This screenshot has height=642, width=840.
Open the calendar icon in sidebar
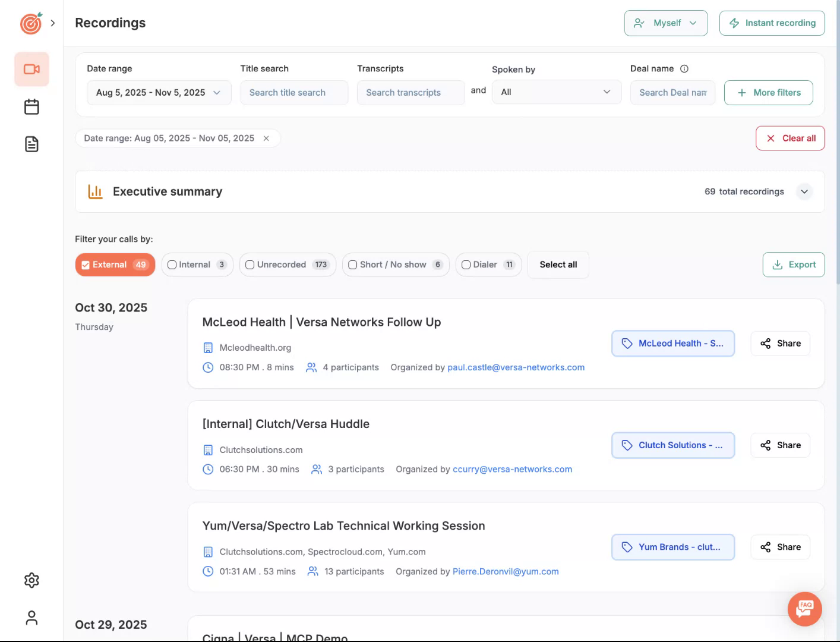point(31,107)
